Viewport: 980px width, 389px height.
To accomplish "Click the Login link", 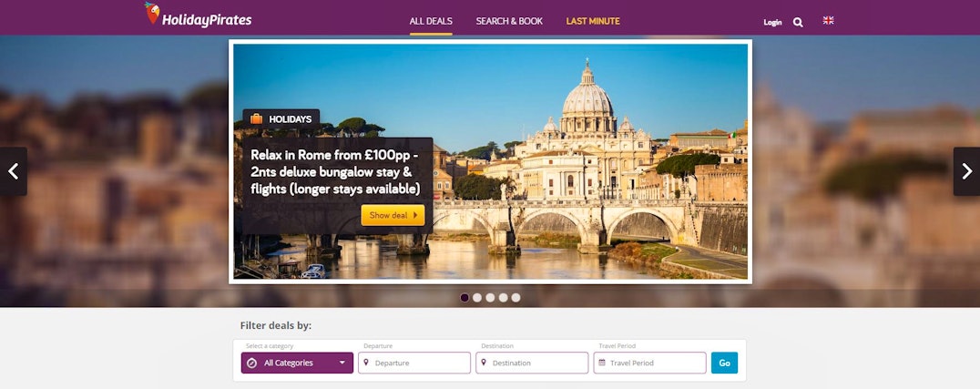I will pos(772,23).
